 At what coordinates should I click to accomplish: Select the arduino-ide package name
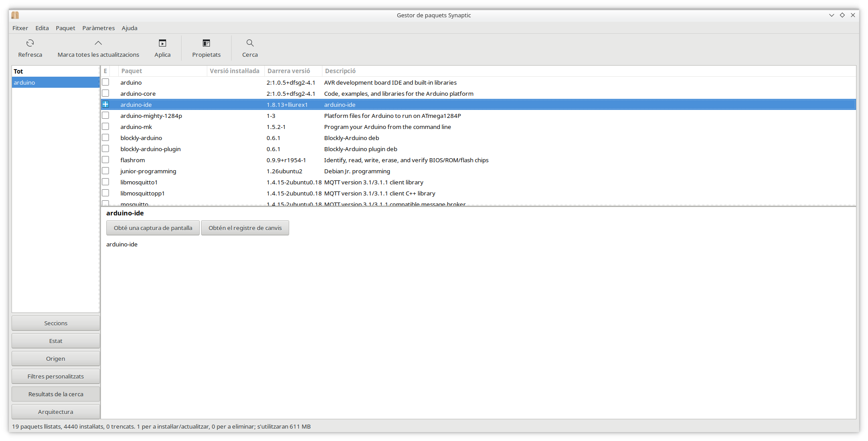click(x=136, y=105)
